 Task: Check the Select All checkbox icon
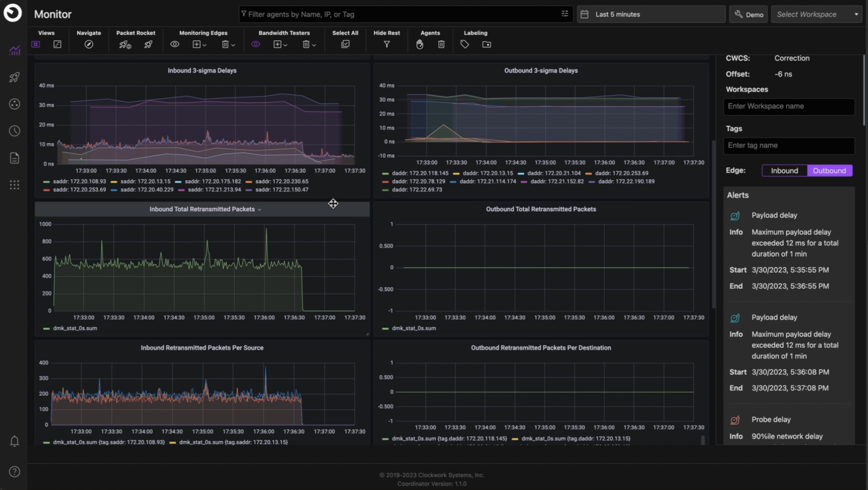(345, 44)
